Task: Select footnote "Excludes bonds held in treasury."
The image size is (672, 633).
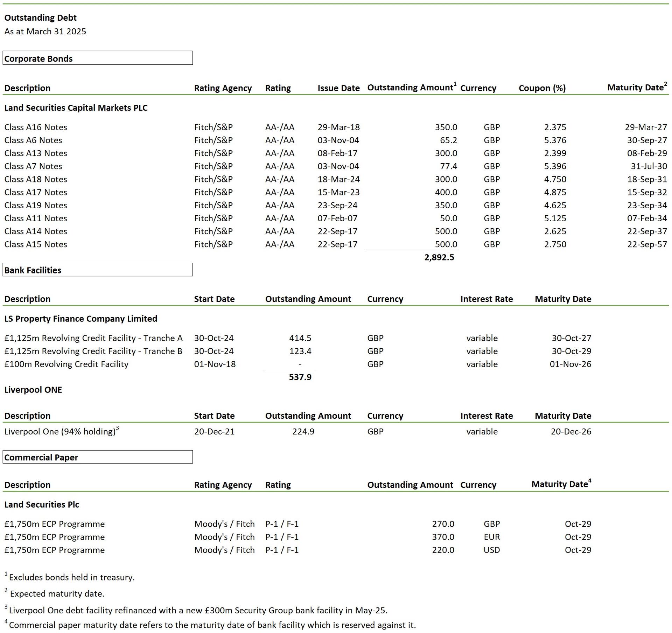Action: point(72,577)
